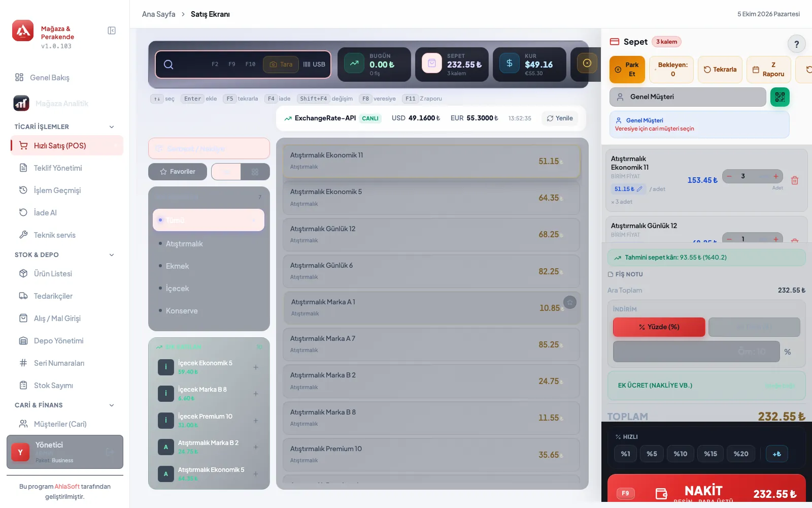Click Yenile to refresh exchange rates
This screenshot has height=508, width=812.
tap(560, 118)
